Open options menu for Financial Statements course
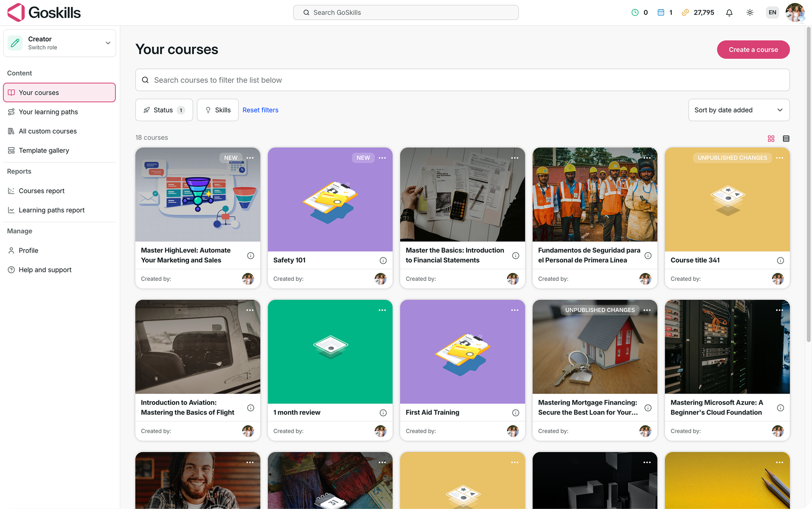 click(515, 158)
